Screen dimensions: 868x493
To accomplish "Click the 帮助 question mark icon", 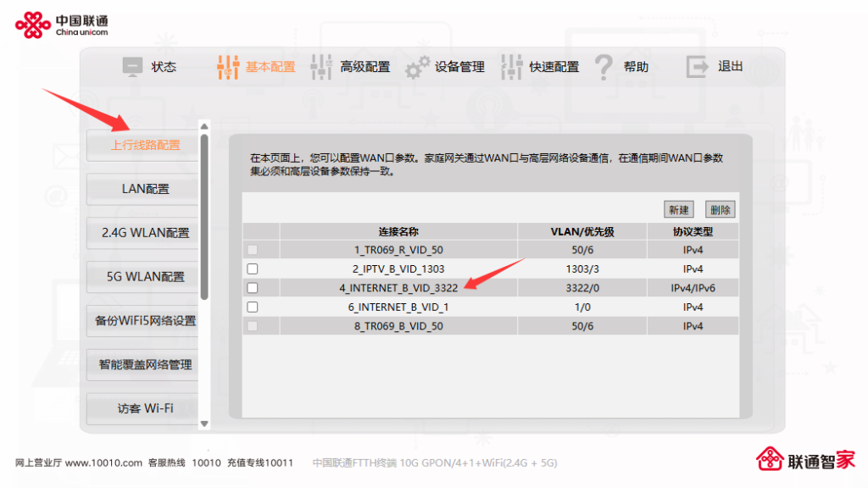I will (603, 66).
